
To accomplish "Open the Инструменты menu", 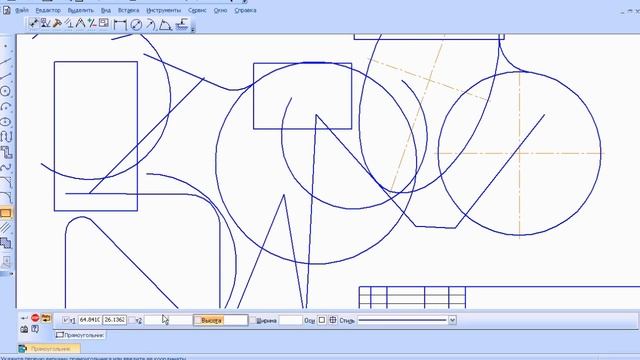I will [163, 10].
